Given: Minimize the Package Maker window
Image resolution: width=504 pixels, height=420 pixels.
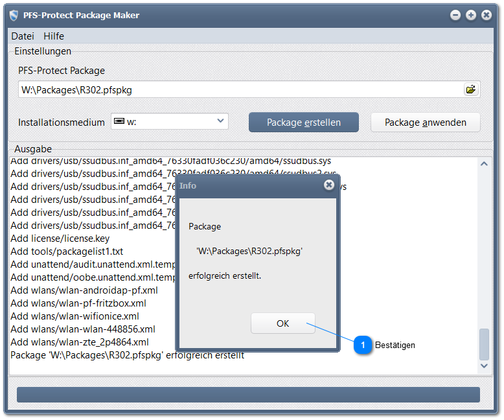Looking at the screenshot, I should click(x=455, y=15).
